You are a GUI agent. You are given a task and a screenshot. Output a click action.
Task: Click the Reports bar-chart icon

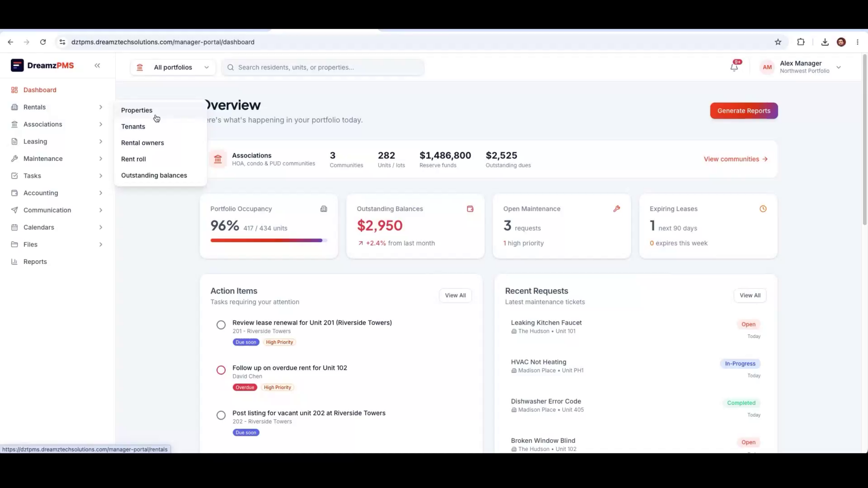tap(14, 262)
